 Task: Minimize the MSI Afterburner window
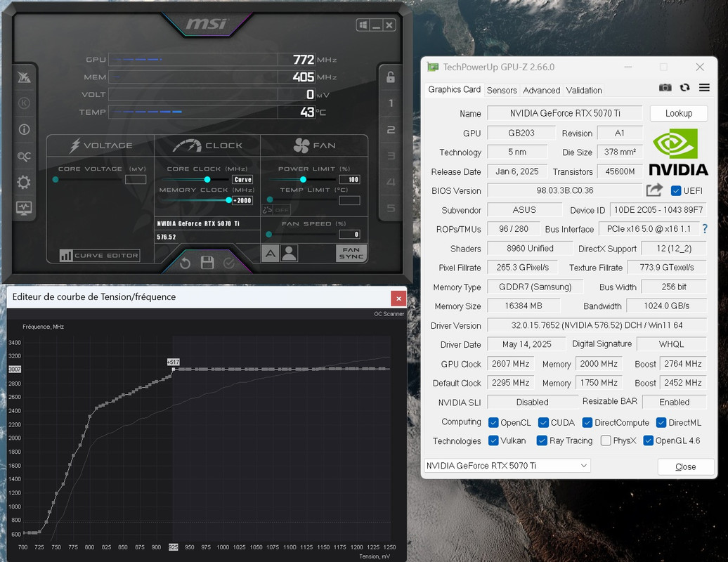point(376,25)
